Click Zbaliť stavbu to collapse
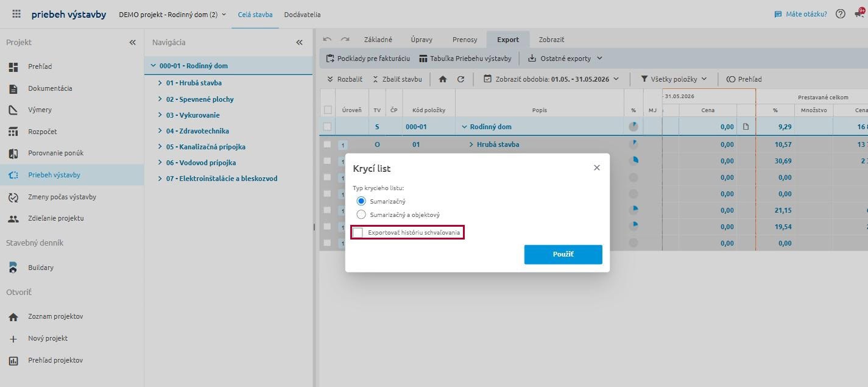The height and width of the screenshot is (387, 868). coord(397,79)
